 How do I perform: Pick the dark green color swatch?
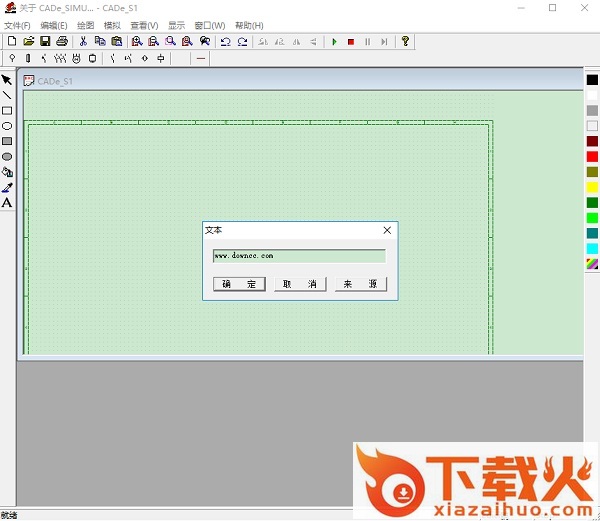(x=592, y=202)
